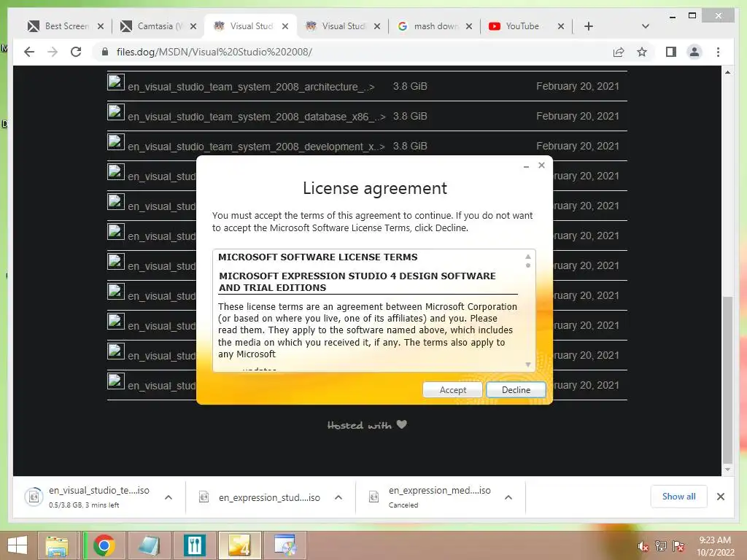Close the License agreement dialog
This screenshot has width=747, height=560.
click(542, 166)
